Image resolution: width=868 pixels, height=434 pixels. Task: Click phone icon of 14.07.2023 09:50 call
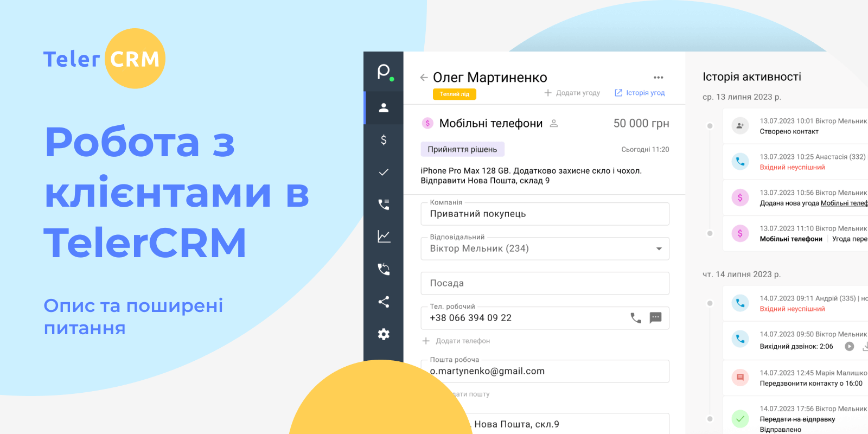click(740, 339)
